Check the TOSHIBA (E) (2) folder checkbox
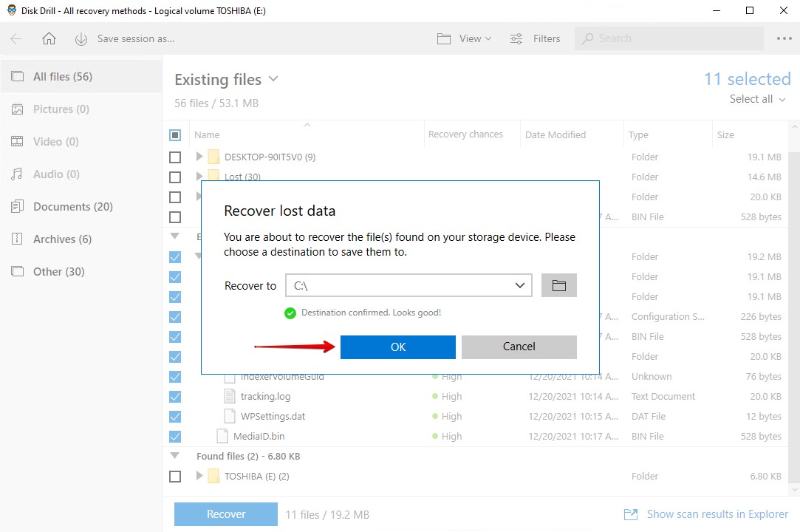800x532 pixels. [175, 477]
